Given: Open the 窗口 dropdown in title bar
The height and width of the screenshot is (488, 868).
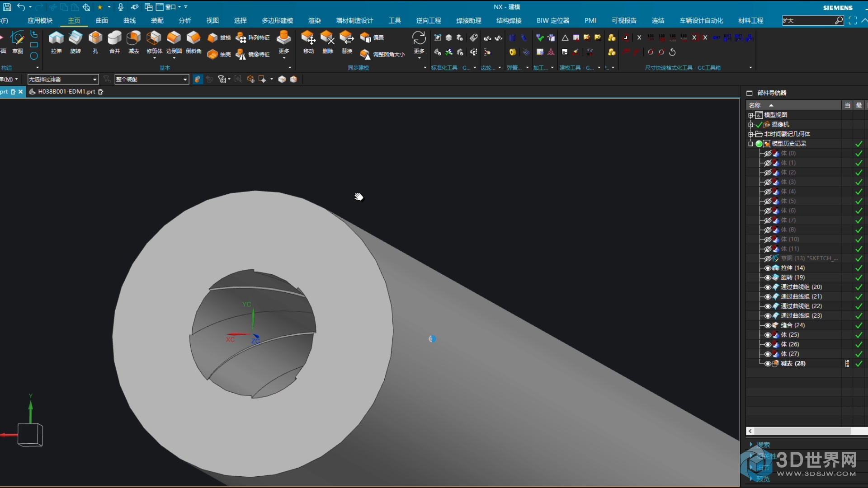Looking at the screenshot, I should point(173,7).
